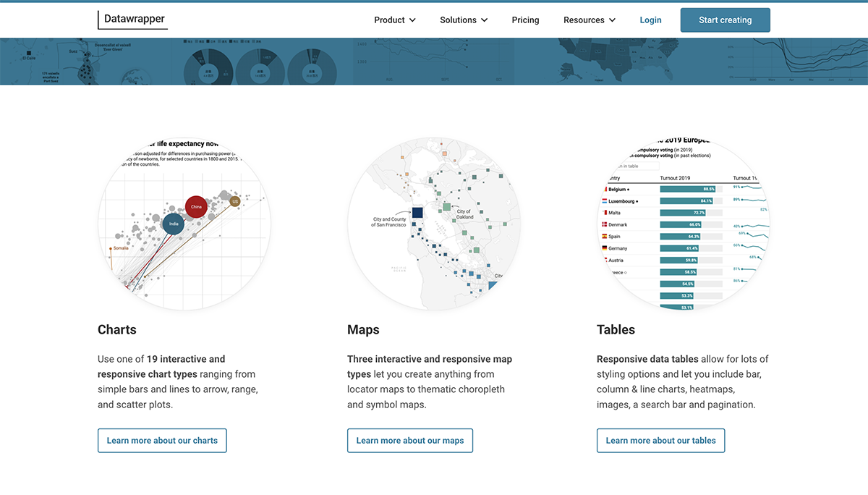868x495 pixels.
Task: Select the blue India bubble in chart
Action: [174, 224]
